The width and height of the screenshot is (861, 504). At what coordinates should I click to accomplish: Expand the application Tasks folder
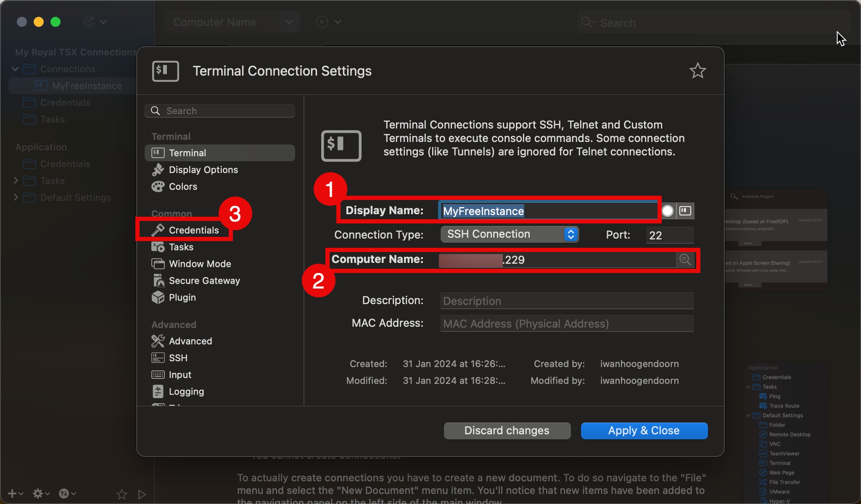16,181
